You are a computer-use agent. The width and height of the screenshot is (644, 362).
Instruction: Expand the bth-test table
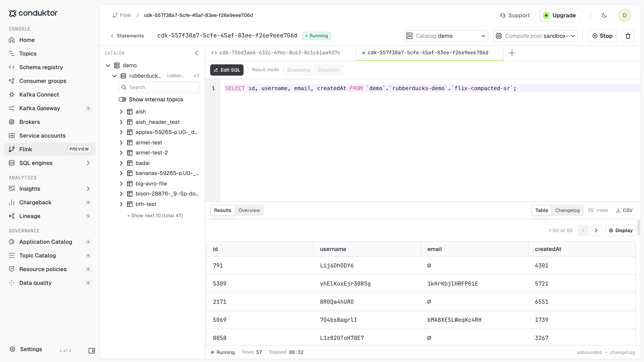[121, 204]
